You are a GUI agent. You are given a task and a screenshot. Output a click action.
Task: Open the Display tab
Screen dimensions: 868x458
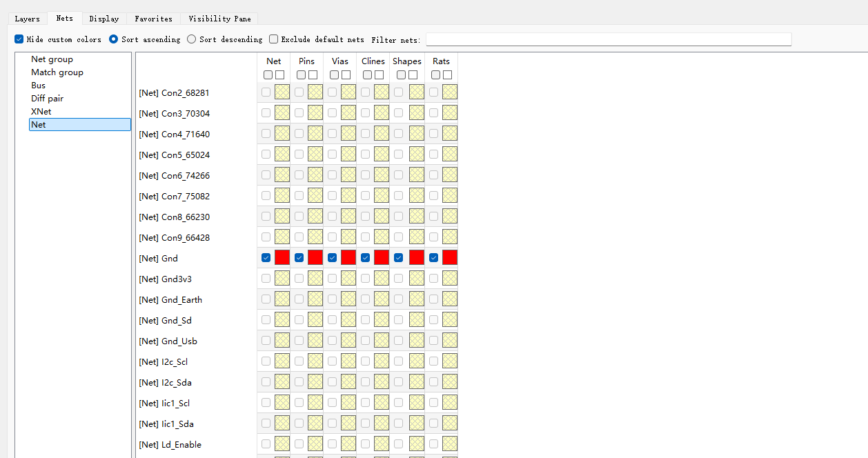(104, 19)
